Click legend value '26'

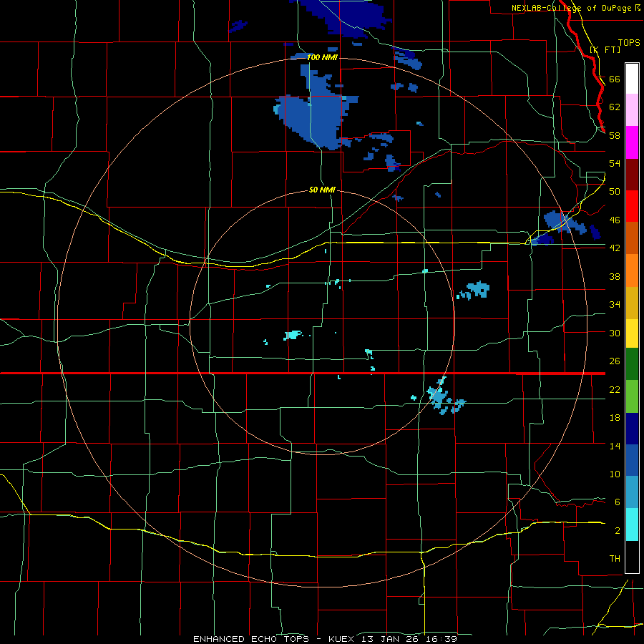pos(615,361)
